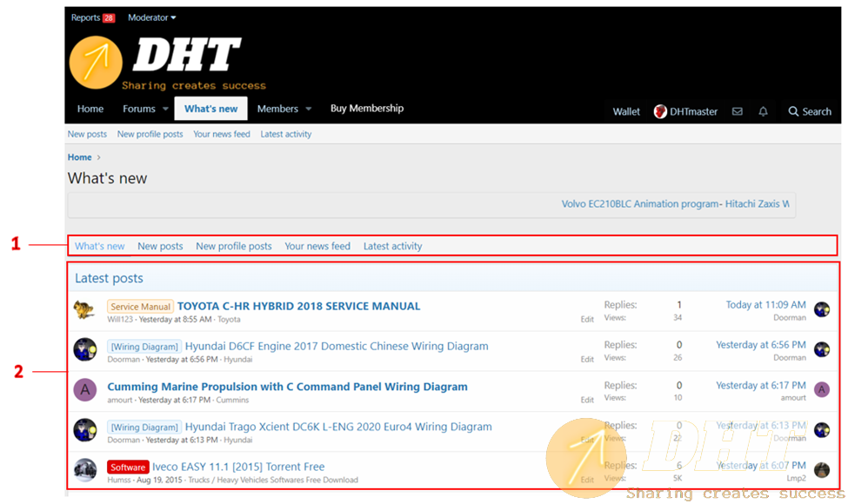Select New profile posts tab above posts

pyautogui.click(x=233, y=246)
